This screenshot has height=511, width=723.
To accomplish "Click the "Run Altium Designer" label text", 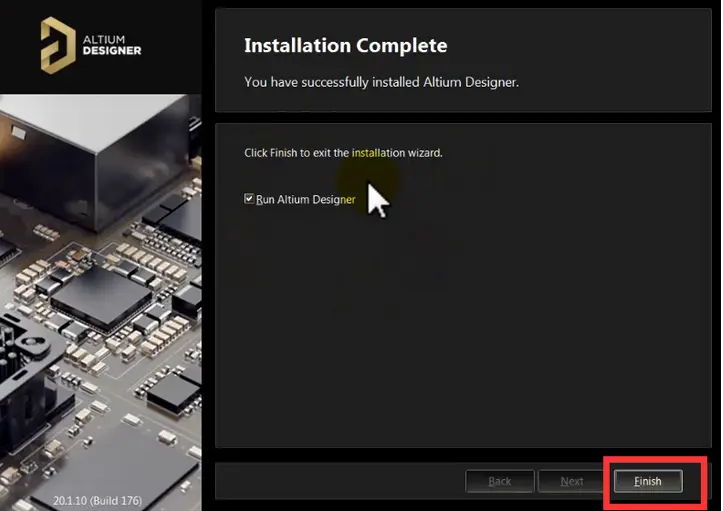I will click(306, 199).
